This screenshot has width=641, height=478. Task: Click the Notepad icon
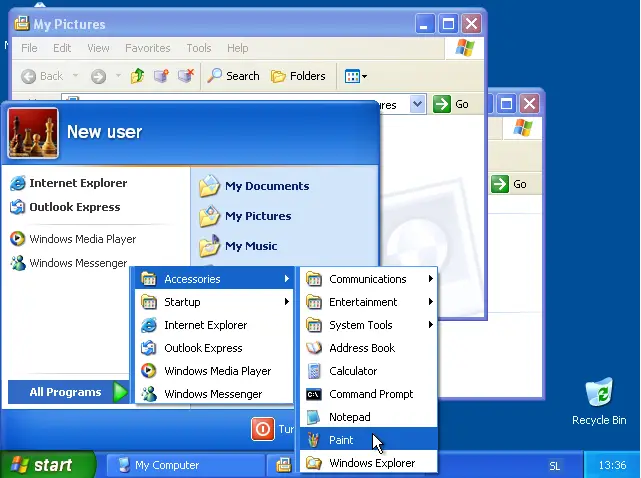313,417
